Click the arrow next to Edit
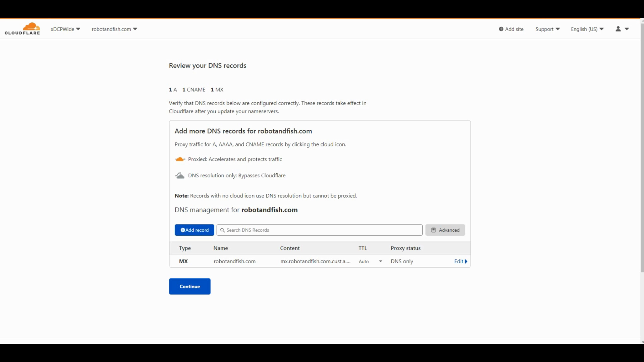Screen dimensions: 644x362 click(466, 261)
